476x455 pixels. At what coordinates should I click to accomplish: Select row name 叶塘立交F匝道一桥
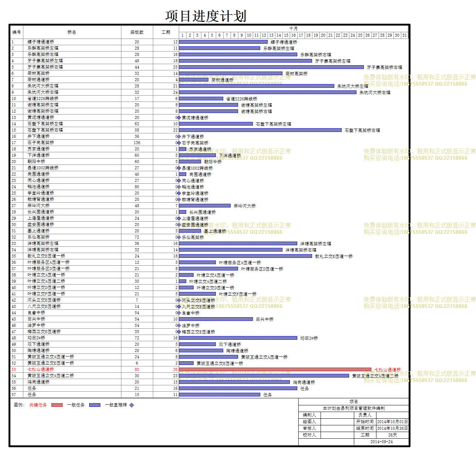[x=46, y=294]
